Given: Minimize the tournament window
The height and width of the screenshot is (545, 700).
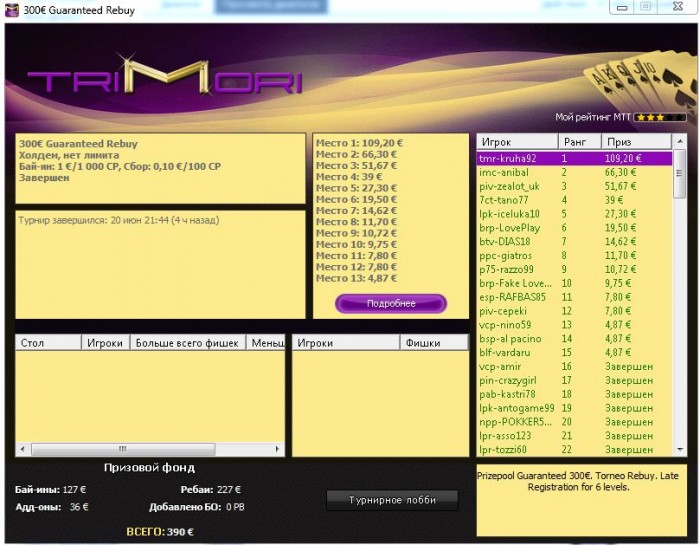Looking at the screenshot, I should coord(622,7).
